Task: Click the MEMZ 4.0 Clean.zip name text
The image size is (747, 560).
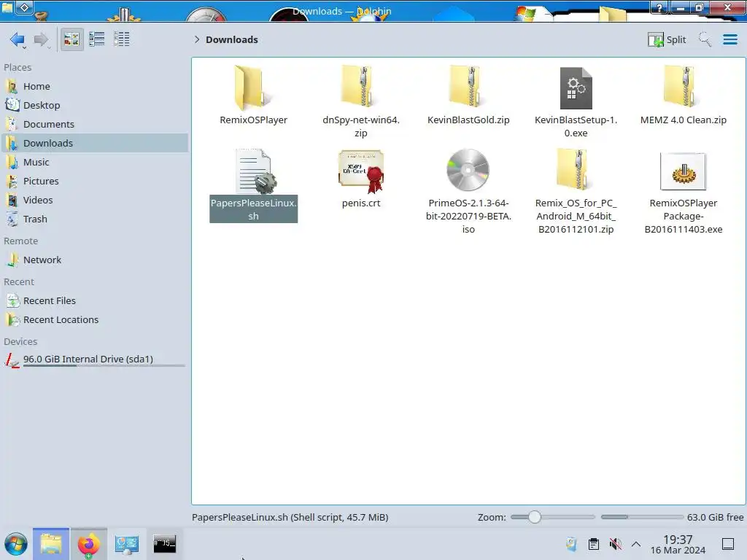Action: coord(683,120)
